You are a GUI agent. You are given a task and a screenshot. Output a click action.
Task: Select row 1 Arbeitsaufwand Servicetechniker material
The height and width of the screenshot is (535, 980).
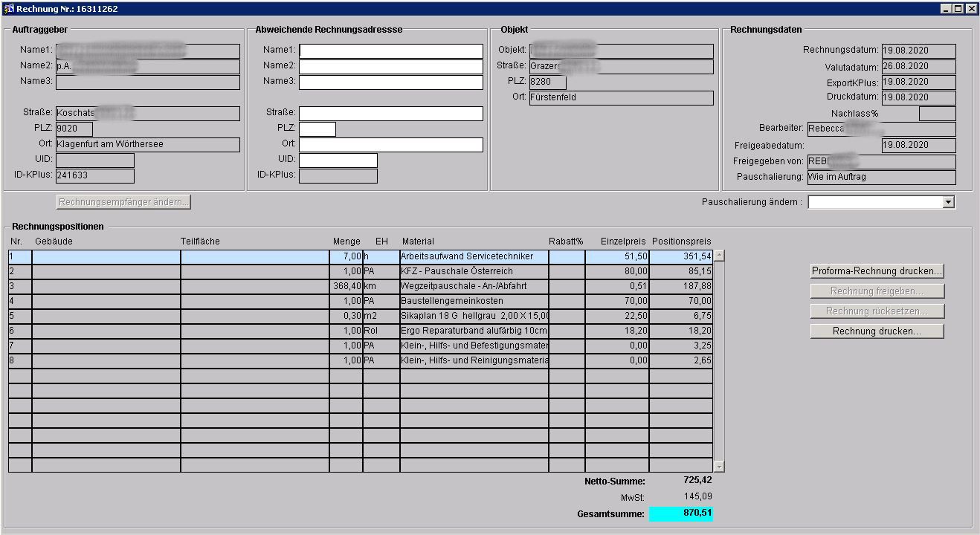474,256
